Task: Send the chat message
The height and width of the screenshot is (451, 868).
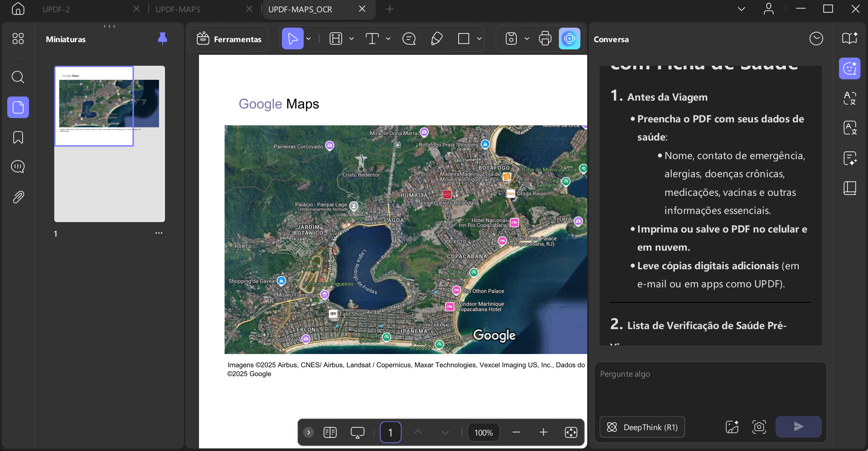Action: click(799, 427)
